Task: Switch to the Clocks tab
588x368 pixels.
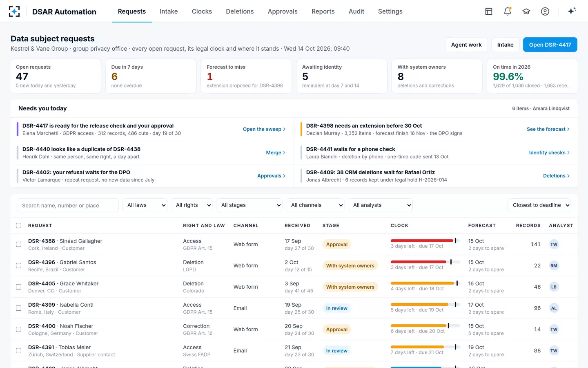Action: click(x=202, y=11)
